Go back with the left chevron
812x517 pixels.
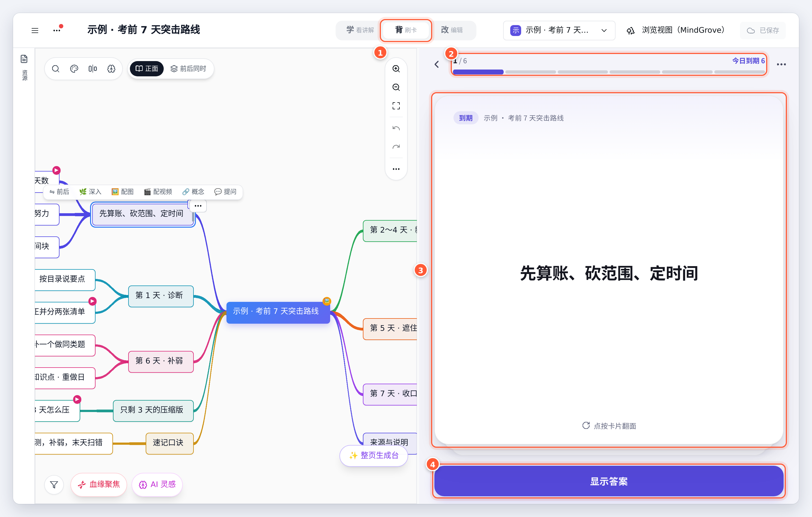tap(437, 64)
